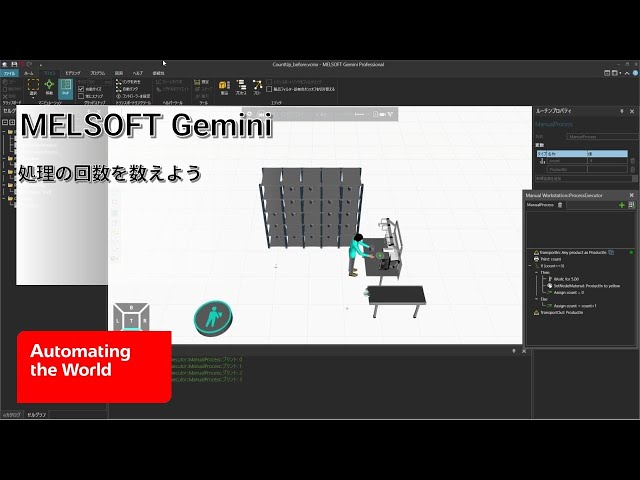Close the output panel

click(x=524, y=351)
